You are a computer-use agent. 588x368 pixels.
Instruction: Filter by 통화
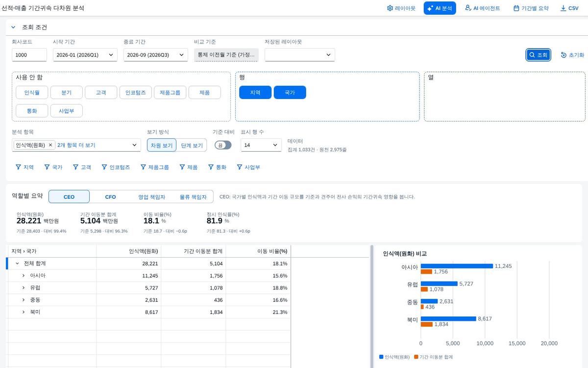click(x=218, y=167)
